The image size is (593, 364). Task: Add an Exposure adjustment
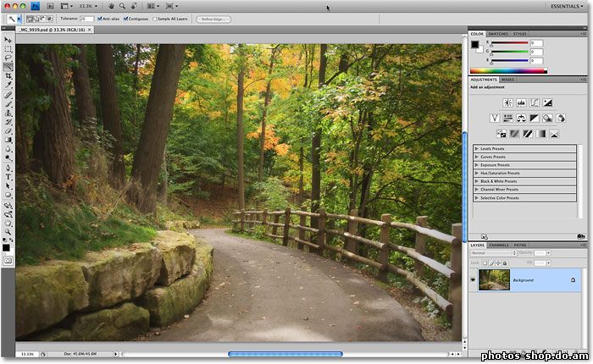(x=547, y=102)
